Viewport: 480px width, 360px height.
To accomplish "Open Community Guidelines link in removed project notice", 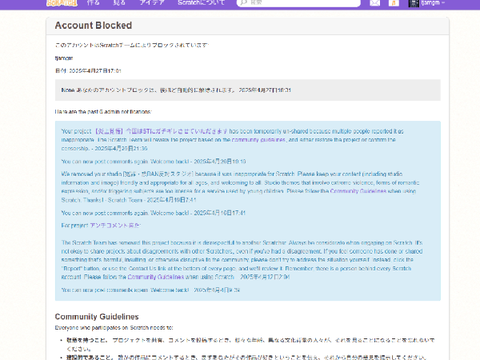I will 156,277.
